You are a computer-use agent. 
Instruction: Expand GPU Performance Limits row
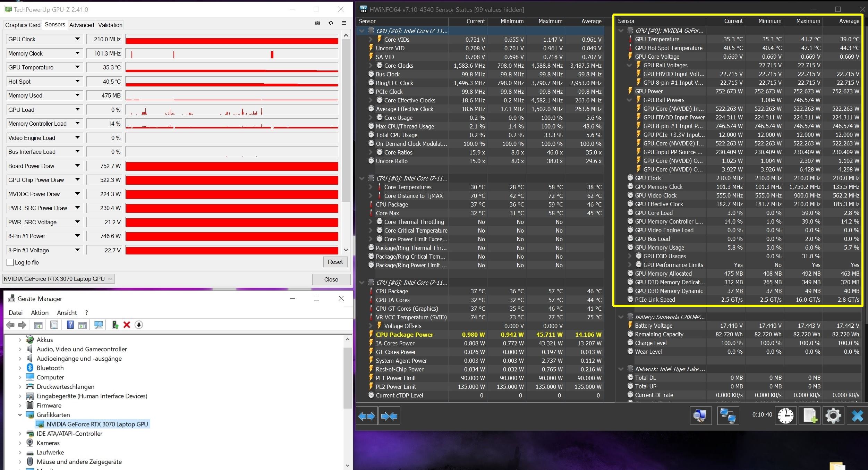[630, 265]
